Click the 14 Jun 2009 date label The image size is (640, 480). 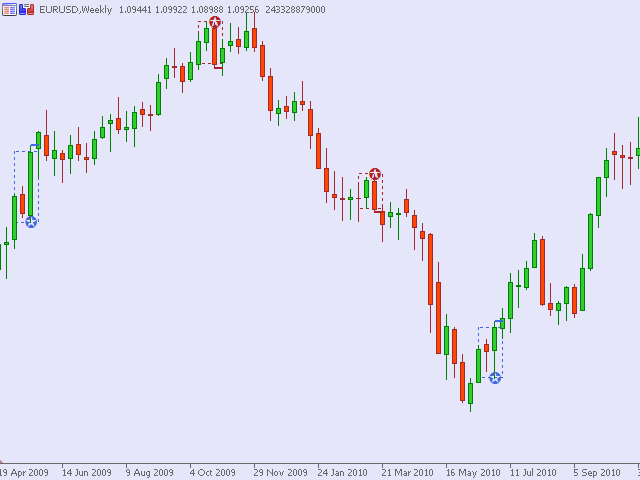click(x=87, y=473)
